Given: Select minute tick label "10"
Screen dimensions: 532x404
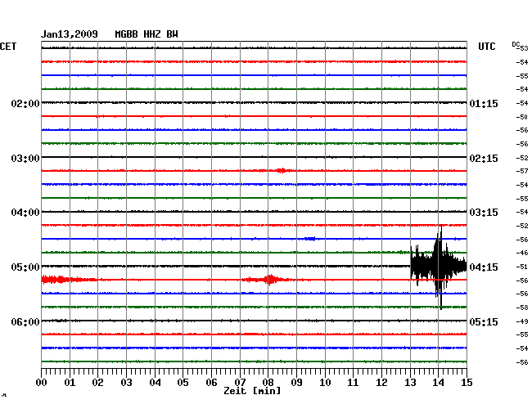Looking at the screenshot, I should [325, 383].
